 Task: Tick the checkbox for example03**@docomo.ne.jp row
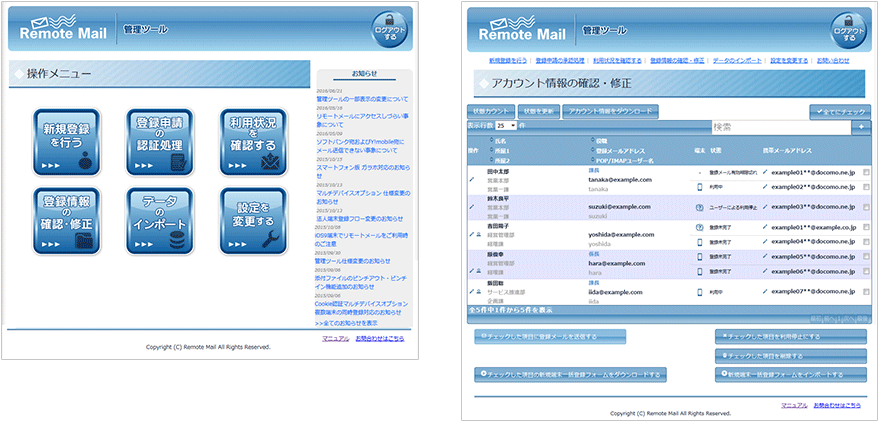pos(866,206)
